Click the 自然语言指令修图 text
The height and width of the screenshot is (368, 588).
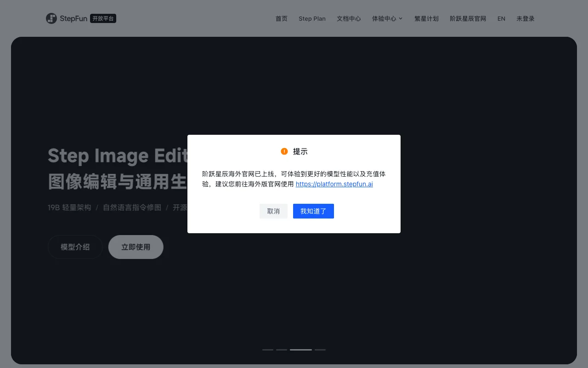point(132,207)
